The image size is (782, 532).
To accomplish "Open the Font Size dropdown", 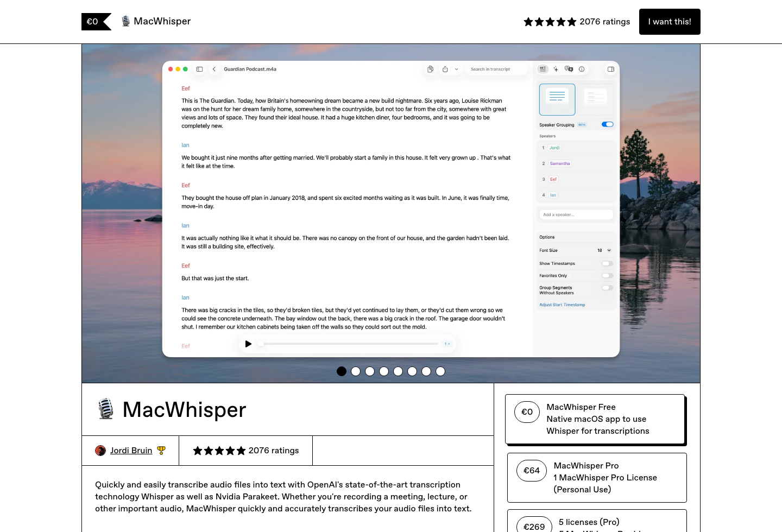I will (602, 250).
